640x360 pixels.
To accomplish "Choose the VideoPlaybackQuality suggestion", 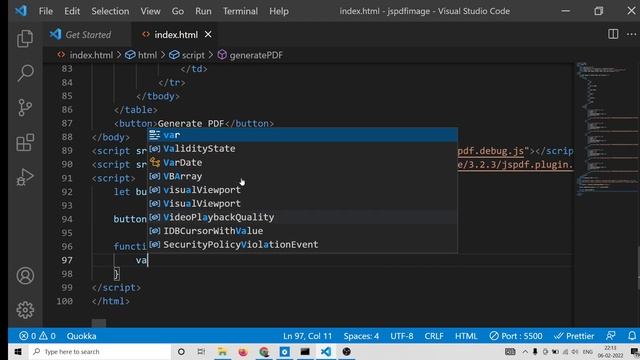I will [x=302, y=217].
